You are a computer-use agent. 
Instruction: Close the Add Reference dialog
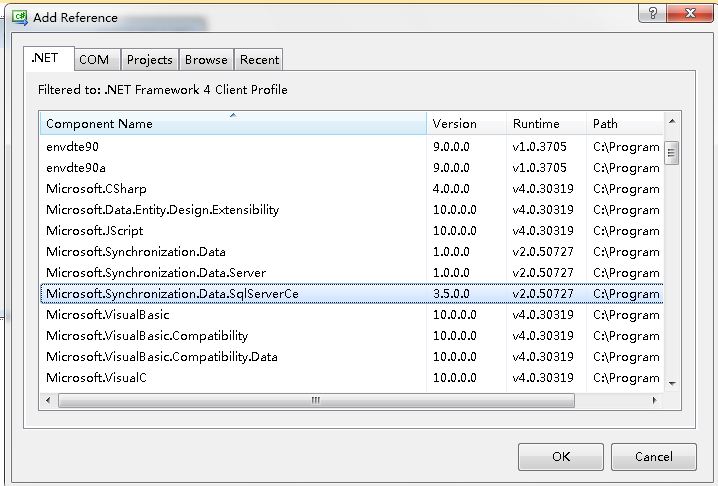click(x=690, y=13)
